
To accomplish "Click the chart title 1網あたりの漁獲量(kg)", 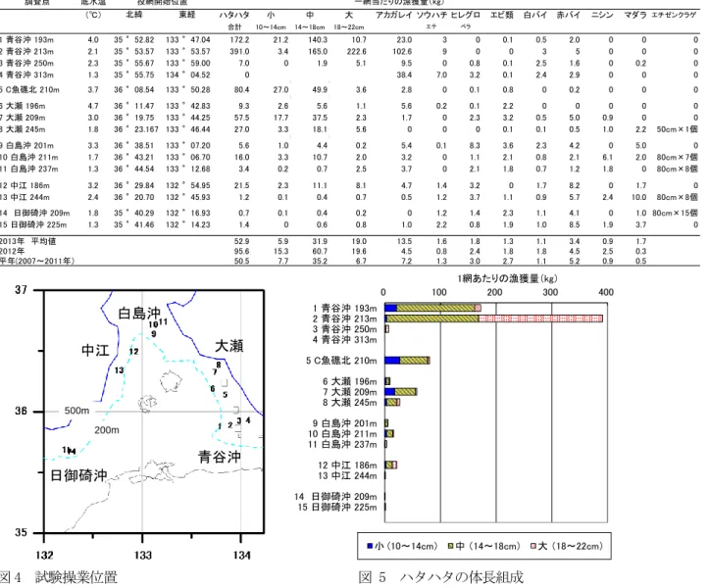I will coord(506,278).
